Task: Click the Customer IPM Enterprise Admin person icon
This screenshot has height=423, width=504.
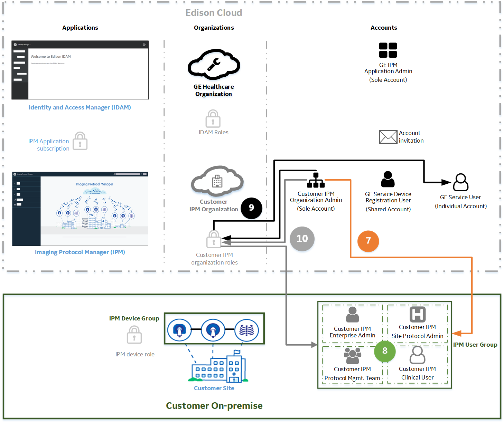Action: tap(352, 315)
